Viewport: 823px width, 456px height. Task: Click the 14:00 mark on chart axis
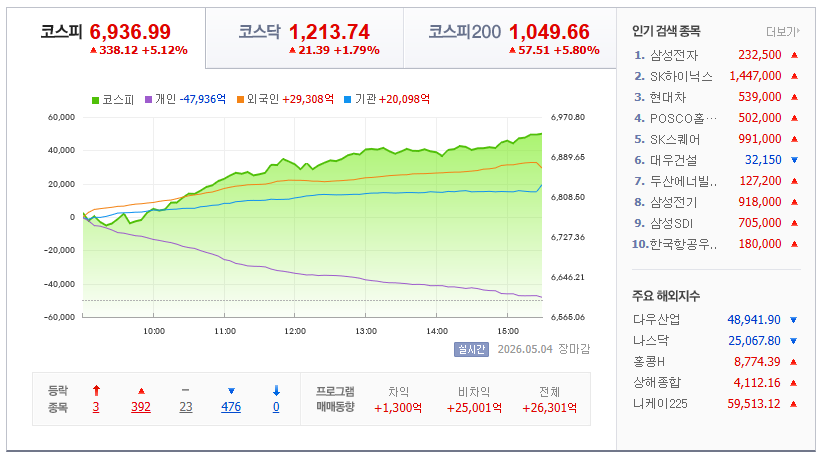tap(437, 331)
